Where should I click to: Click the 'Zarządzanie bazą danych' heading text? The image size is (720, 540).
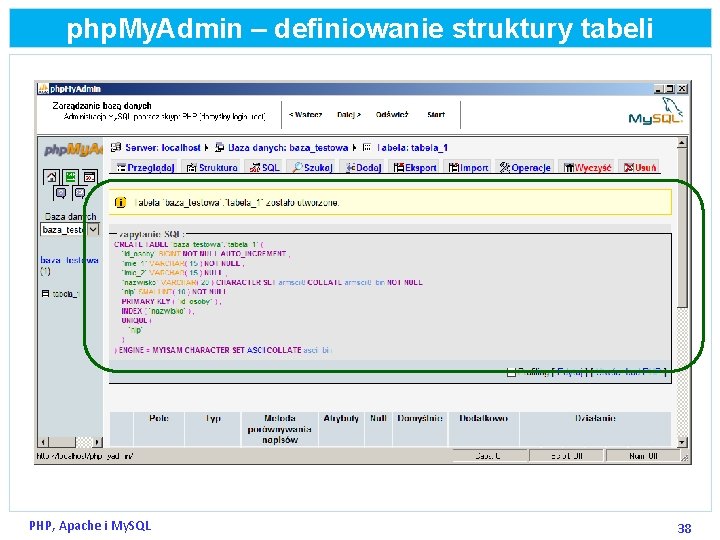coord(102,106)
